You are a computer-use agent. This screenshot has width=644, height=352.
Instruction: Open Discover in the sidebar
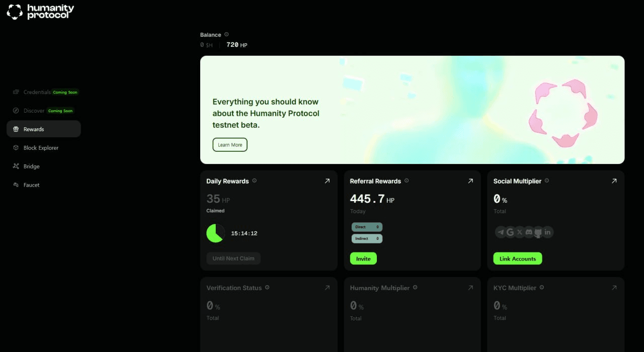44,111
